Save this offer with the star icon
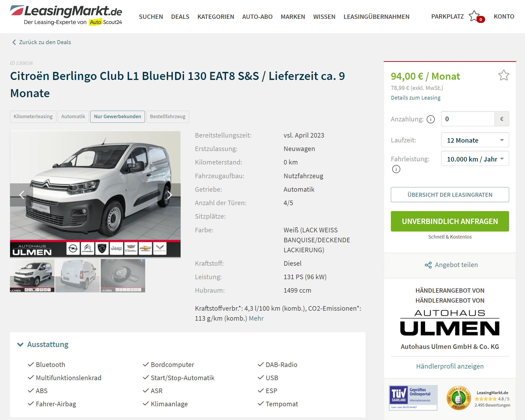 [x=503, y=75]
